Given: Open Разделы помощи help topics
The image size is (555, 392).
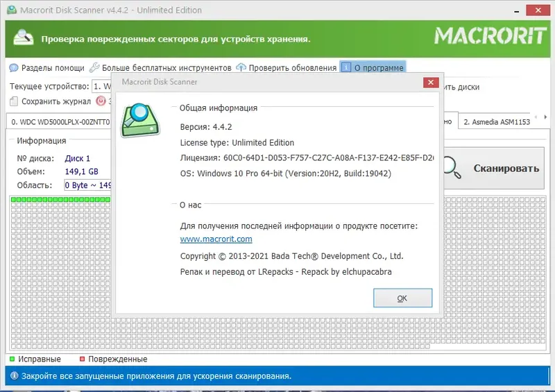Looking at the screenshot, I should [53, 67].
